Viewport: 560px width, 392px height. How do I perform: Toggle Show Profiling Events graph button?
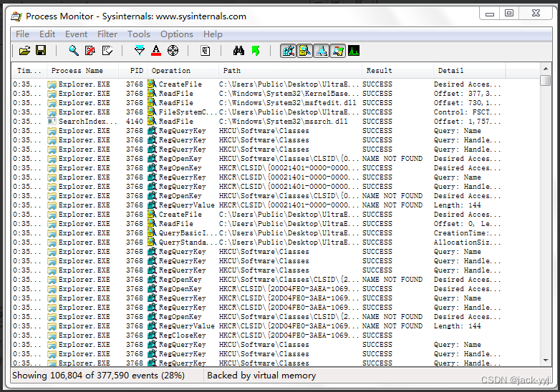(354, 51)
